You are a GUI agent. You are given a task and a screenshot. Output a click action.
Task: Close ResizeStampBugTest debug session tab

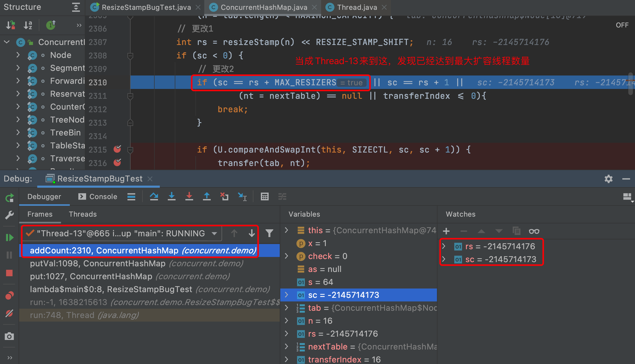coord(150,179)
